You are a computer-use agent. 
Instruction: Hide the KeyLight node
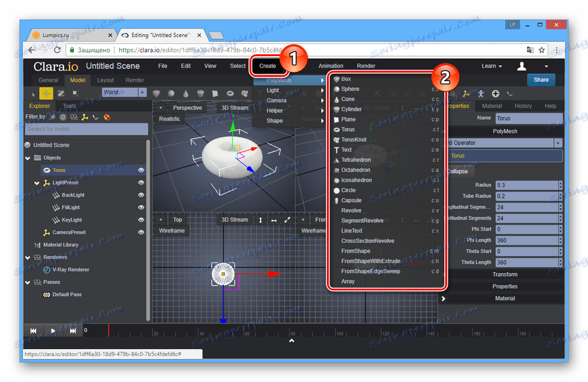coord(141,220)
